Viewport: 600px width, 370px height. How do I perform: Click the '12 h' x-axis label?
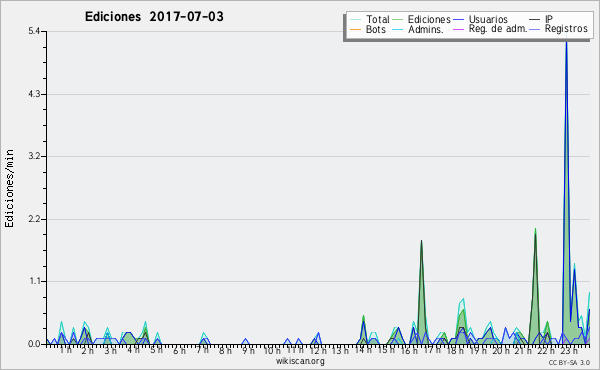[318, 350]
